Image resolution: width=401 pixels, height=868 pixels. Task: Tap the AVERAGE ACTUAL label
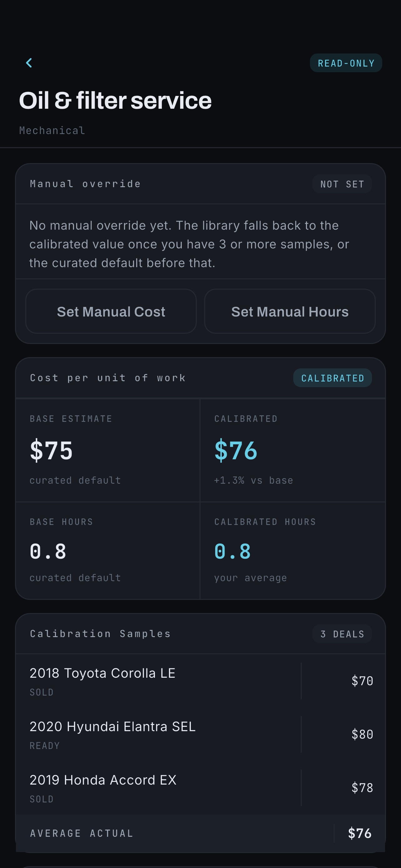click(82, 833)
